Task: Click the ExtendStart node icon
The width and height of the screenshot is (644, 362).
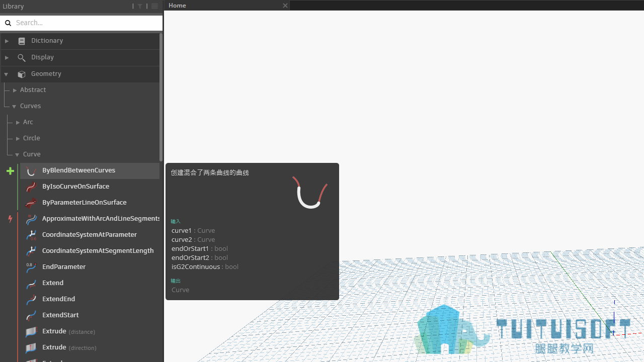Action: (31, 316)
